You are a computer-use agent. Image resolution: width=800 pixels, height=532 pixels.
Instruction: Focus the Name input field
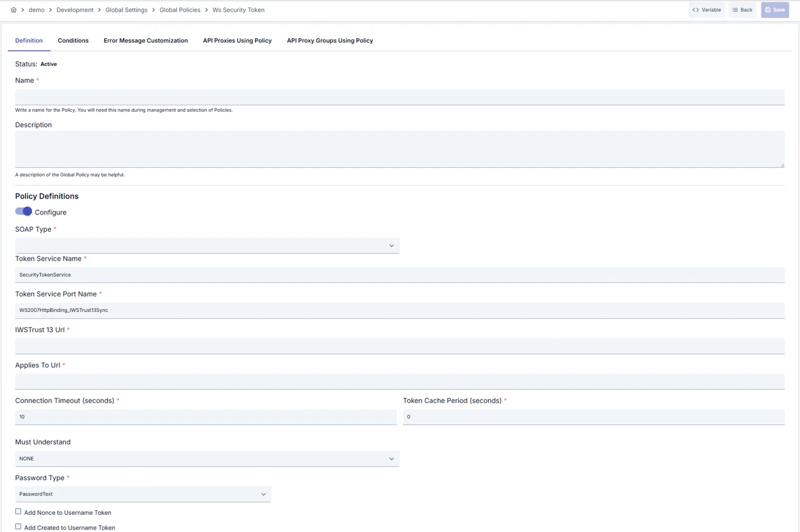pyautogui.click(x=400, y=97)
